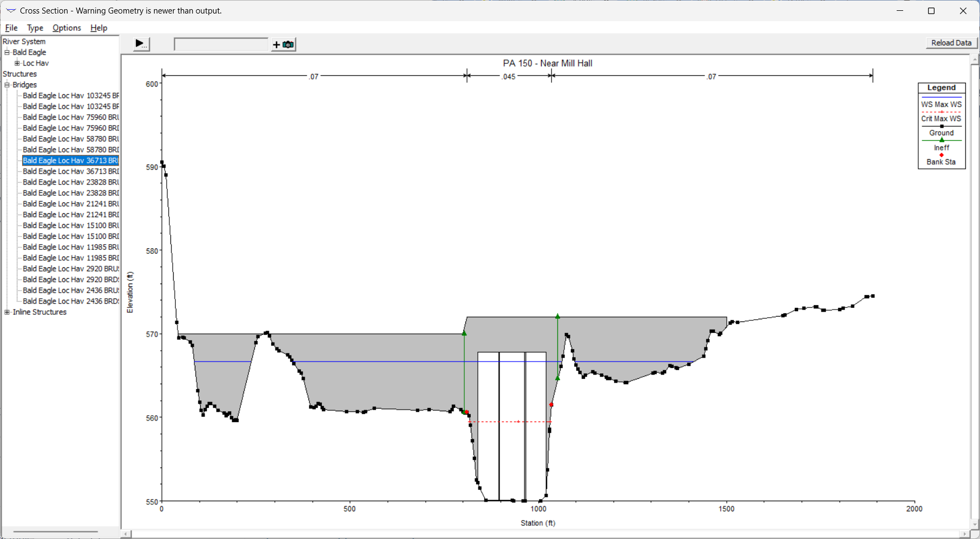980x539 pixels.
Task: Expand the Inline Structures node
Action: coord(7,312)
